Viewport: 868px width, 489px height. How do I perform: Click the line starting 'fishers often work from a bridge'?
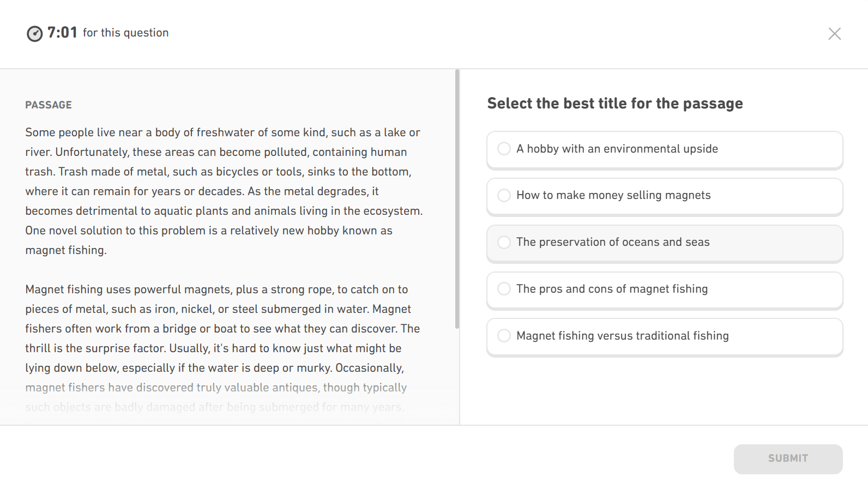(x=222, y=329)
